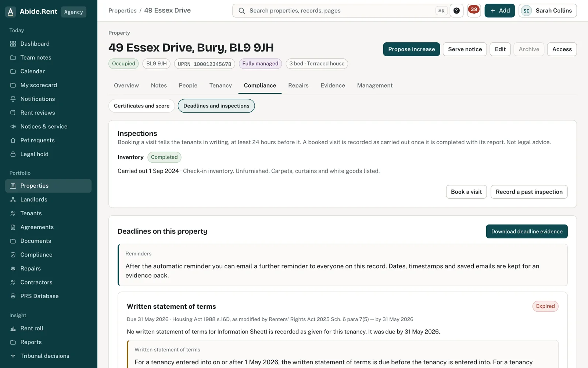Screen dimensions: 588x368
Task: Click the Notifications bell icon in sidebar
Action: click(13, 99)
